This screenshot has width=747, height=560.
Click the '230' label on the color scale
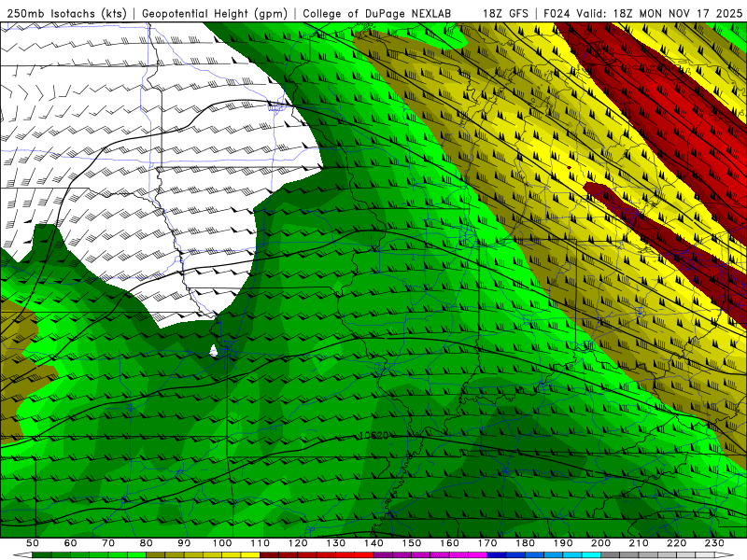(714, 543)
